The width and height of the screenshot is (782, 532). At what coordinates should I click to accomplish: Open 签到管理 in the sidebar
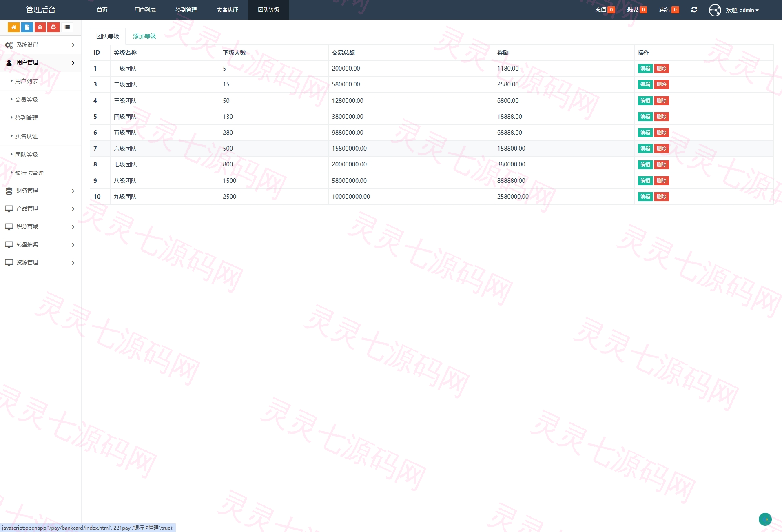pos(27,118)
